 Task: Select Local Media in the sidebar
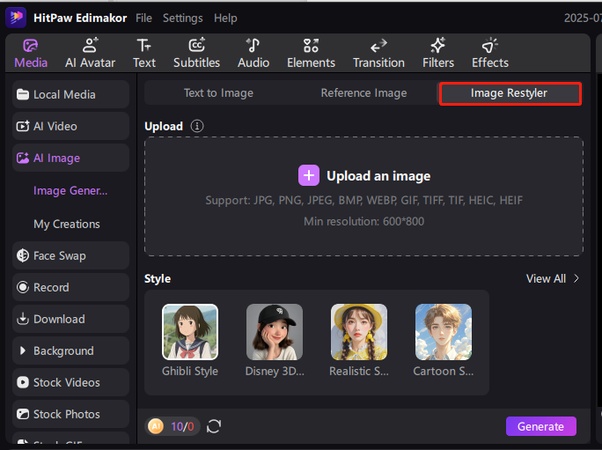click(71, 94)
